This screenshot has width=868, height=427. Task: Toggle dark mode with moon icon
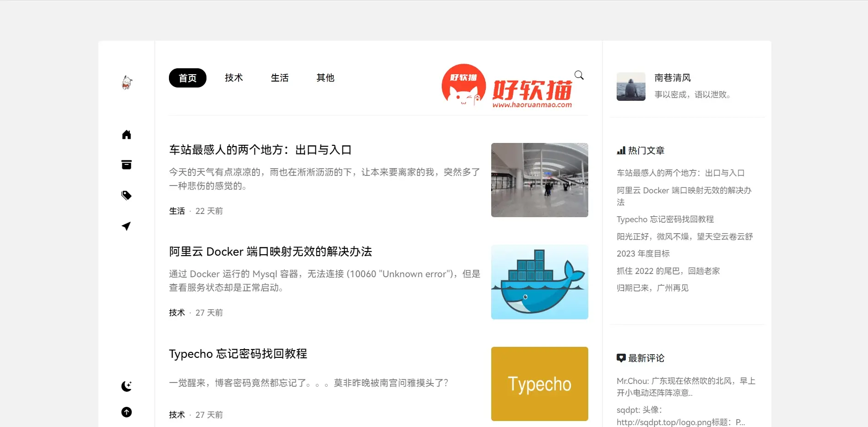pos(126,386)
